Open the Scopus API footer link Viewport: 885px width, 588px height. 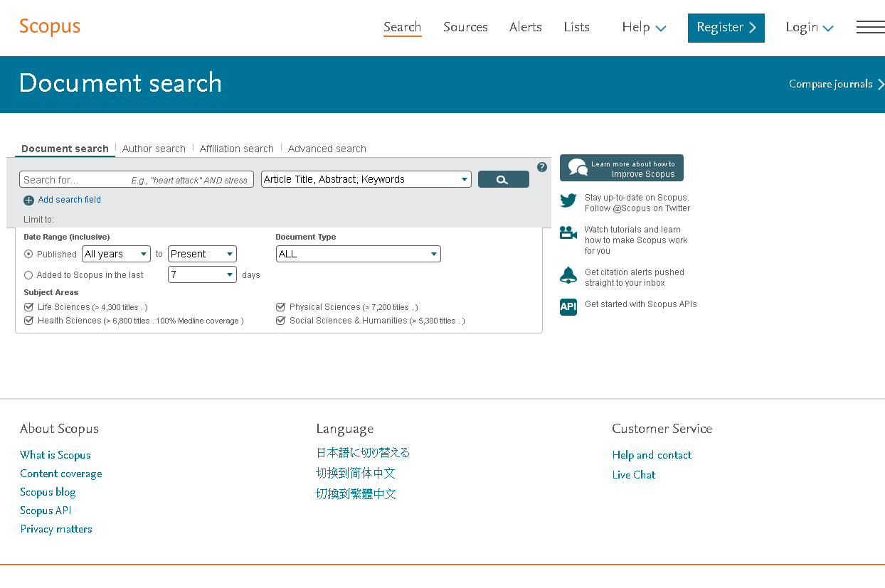click(46, 511)
